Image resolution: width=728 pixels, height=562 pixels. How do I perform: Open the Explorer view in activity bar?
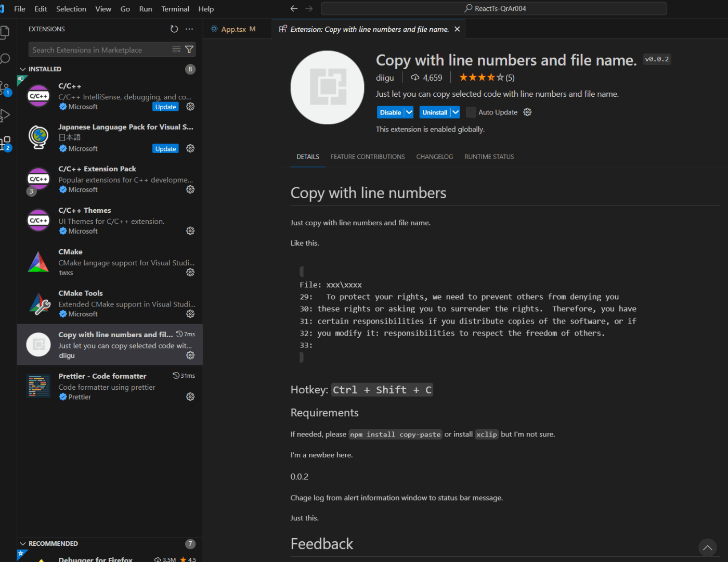pyautogui.click(x=4, y=32)
